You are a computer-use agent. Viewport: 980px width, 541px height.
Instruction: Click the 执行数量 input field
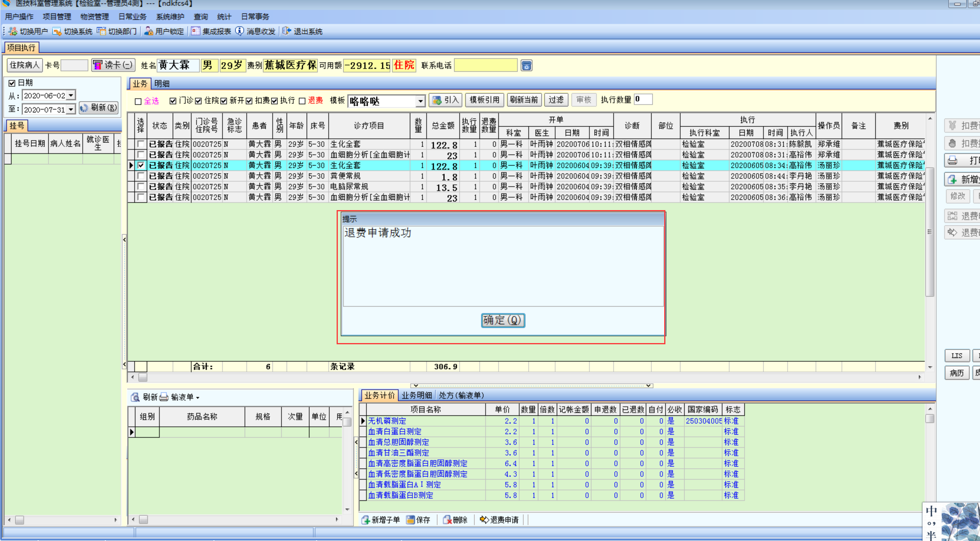(x=643, y=100)
